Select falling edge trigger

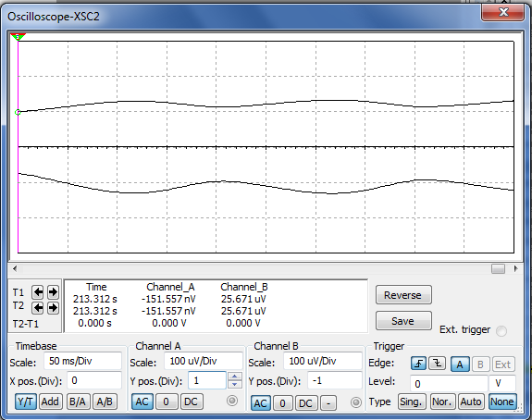pyautogui.click(x=438, y=364)
